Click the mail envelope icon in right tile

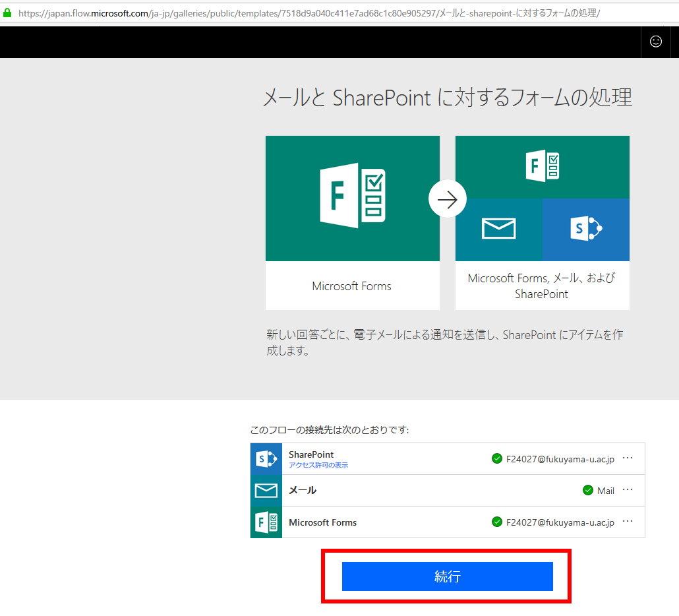(498, 228)
